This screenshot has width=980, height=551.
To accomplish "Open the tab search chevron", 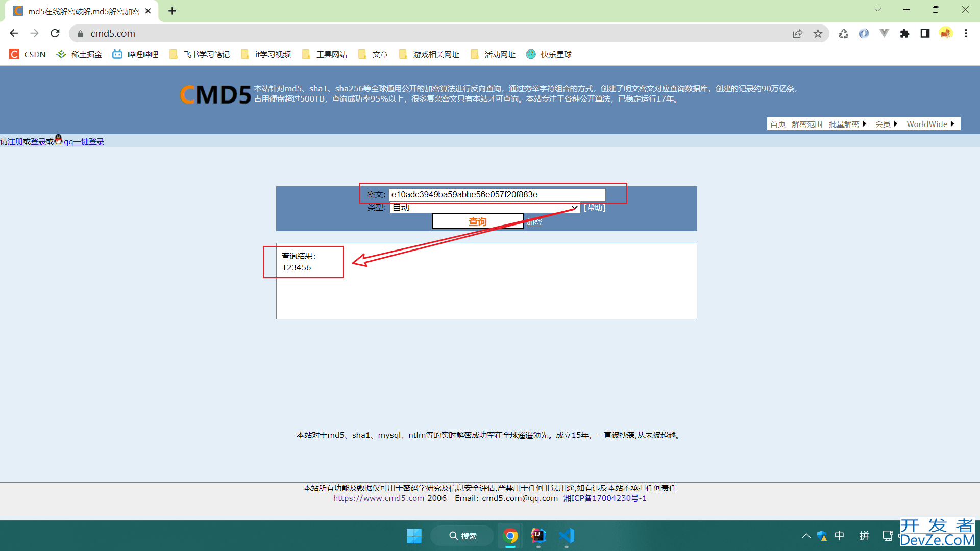I will point(877,10).
